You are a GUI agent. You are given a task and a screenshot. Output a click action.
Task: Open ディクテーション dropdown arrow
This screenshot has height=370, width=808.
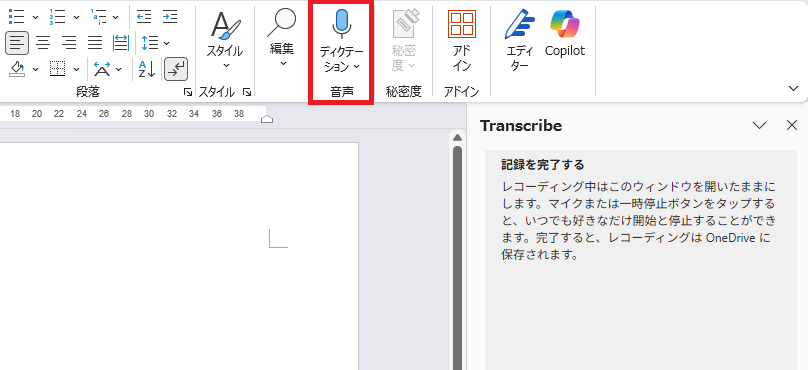pos(357,67)
